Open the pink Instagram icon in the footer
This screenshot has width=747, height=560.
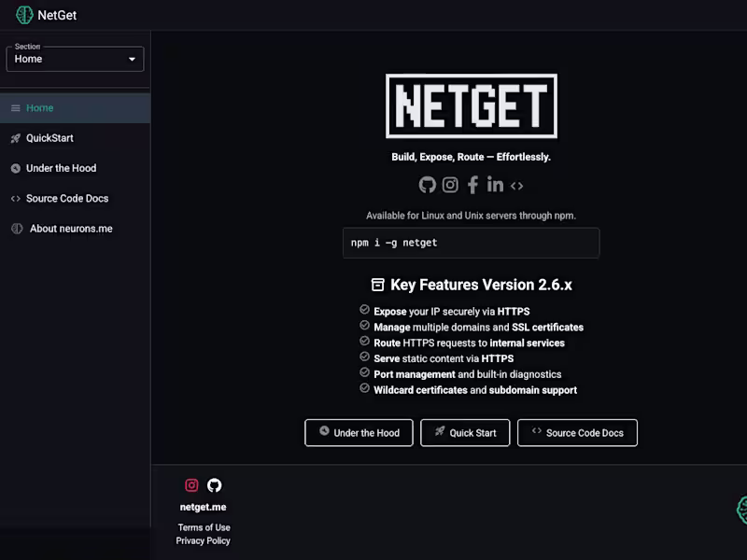190,485
